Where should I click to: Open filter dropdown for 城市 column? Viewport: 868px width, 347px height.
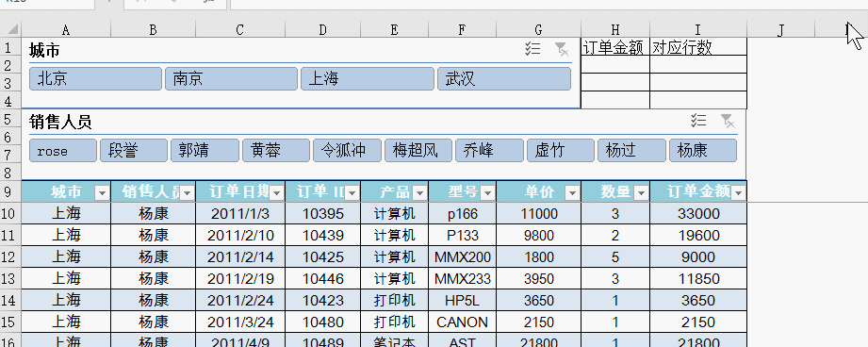(102, 192)
